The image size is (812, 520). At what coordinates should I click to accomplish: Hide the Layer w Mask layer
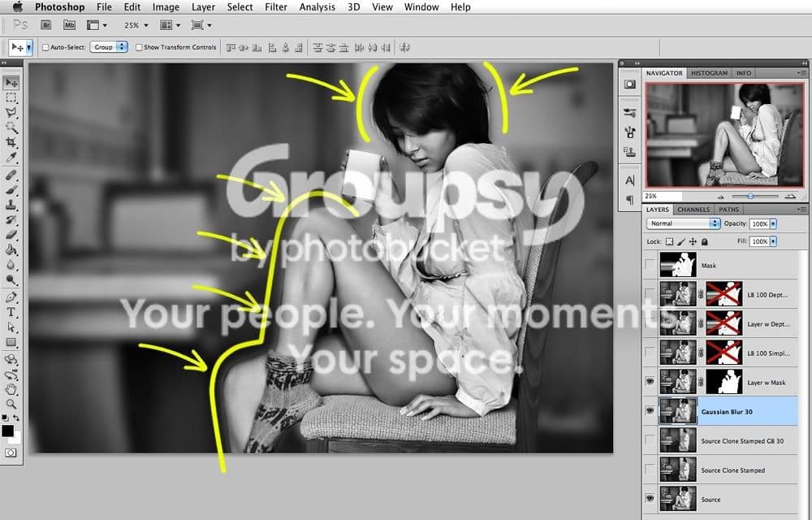click(x=650, y=382)
